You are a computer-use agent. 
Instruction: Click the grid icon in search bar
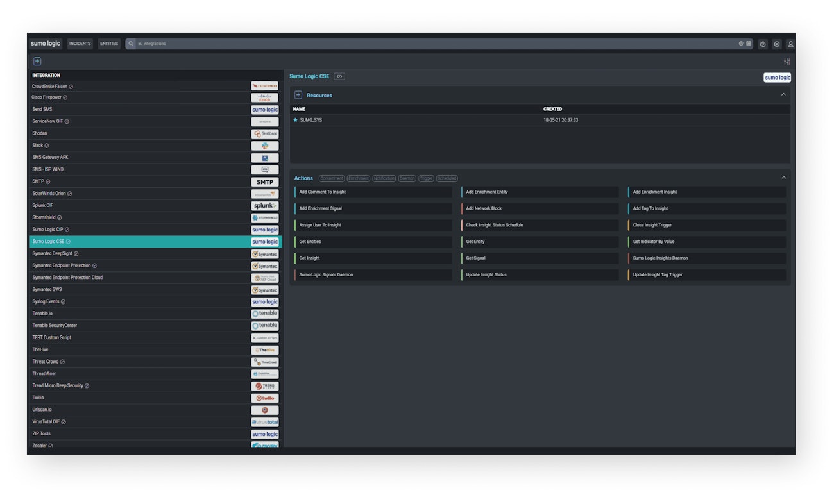(749, 44)
